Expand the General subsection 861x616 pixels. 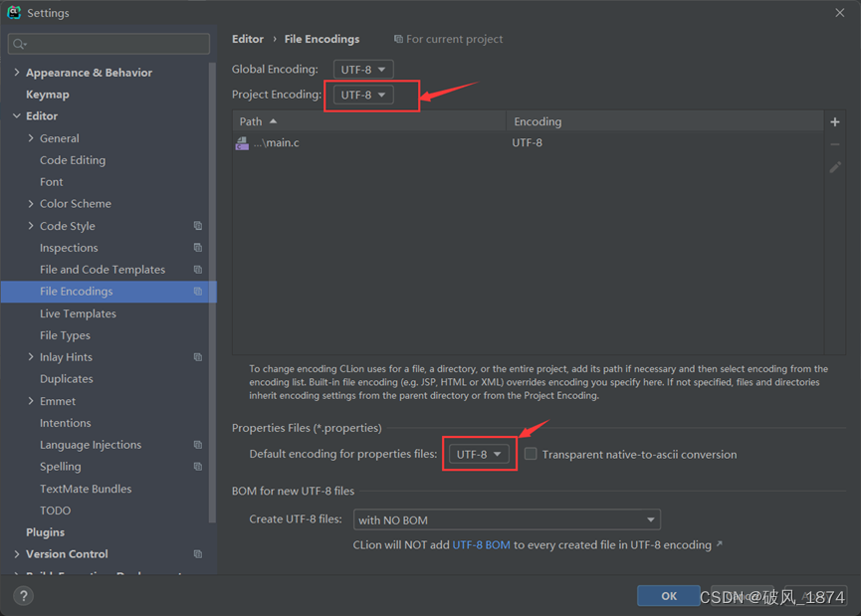[31, 138]
